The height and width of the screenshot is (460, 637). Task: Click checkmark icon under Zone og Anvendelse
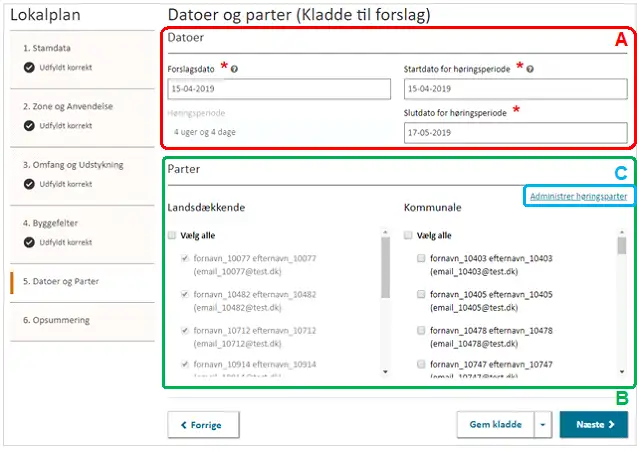[29, 126]
